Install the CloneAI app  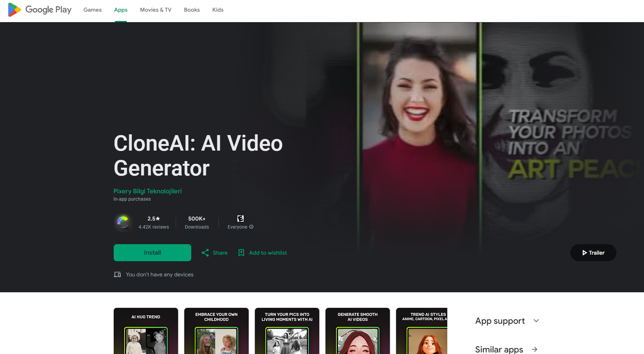pos(152,253)
